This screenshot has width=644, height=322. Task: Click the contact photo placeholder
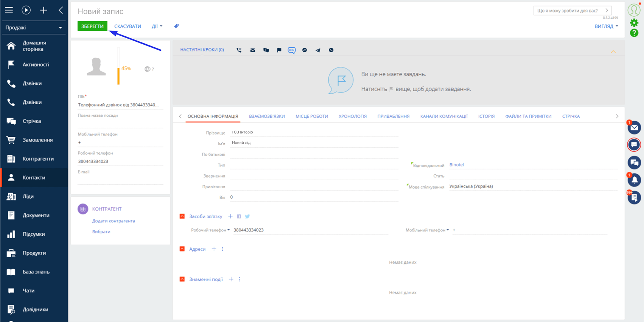click(96, 67)
